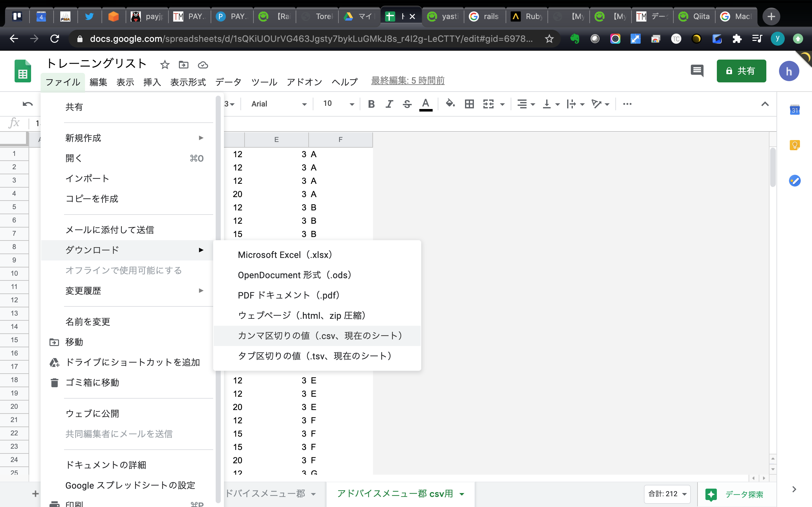
Task: Open Google Tasks in the side panel
Action: point(795,181)
